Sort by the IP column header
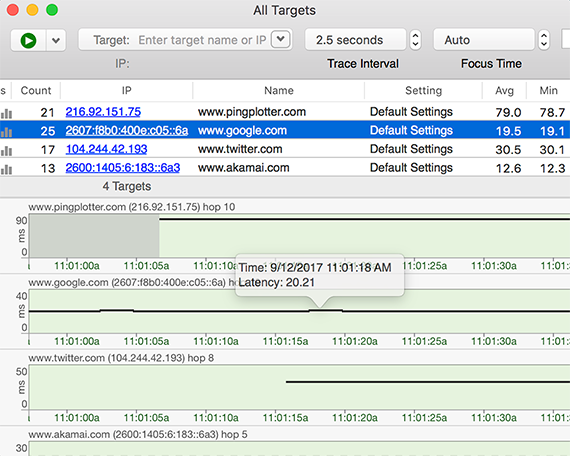Screen dimensions: 570x456 pos(127,90)
